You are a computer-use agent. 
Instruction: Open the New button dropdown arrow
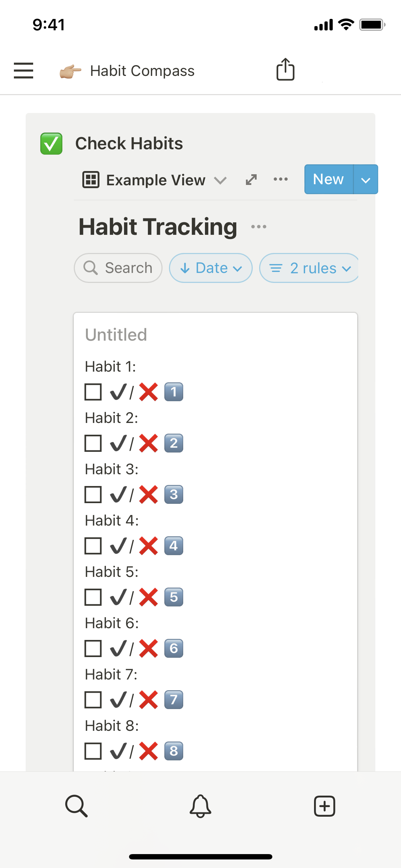(366, 180)
